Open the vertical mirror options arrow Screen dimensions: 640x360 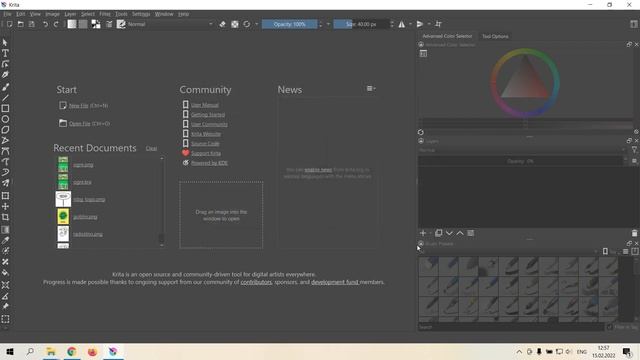pyautogui.click(x=429, y=24)
